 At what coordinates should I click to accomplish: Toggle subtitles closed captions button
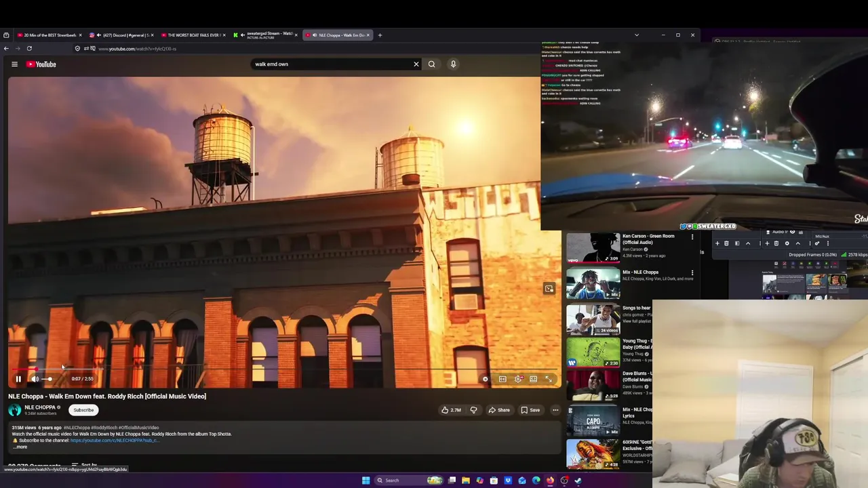click(502, 379)
